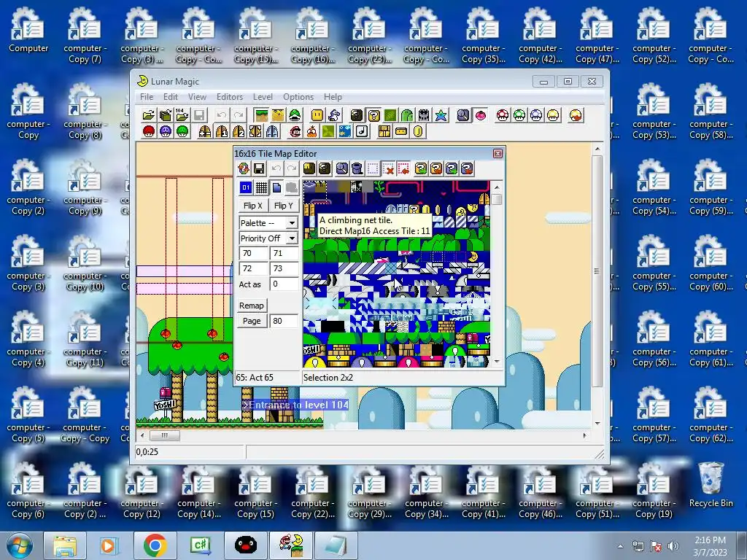Select the grass ground layer editing icon
This screenshot has height=560, width=747.
(x=261, y=116)
